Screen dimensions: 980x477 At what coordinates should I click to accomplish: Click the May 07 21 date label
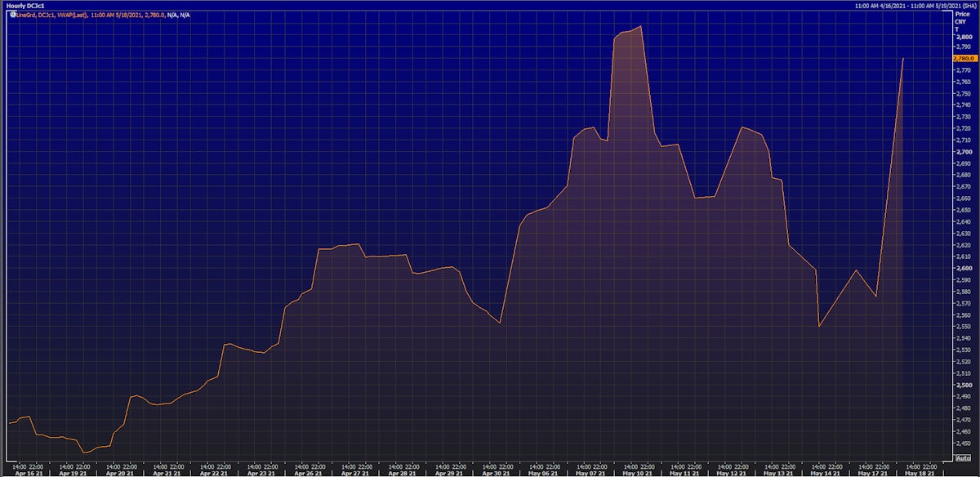tap(590, 473)
